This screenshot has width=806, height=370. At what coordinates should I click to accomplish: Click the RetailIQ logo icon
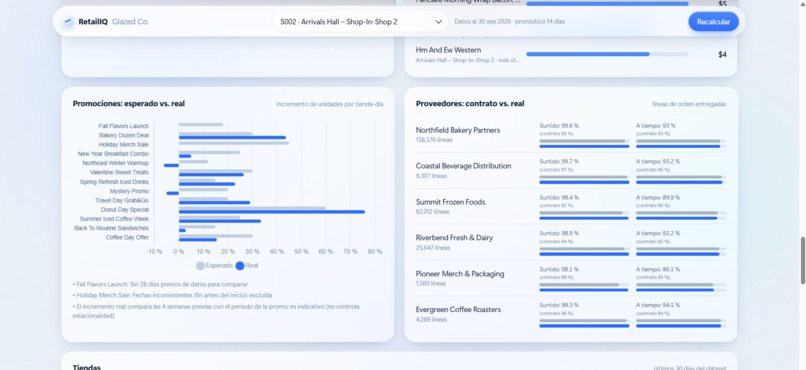click(x=68, y=22)
